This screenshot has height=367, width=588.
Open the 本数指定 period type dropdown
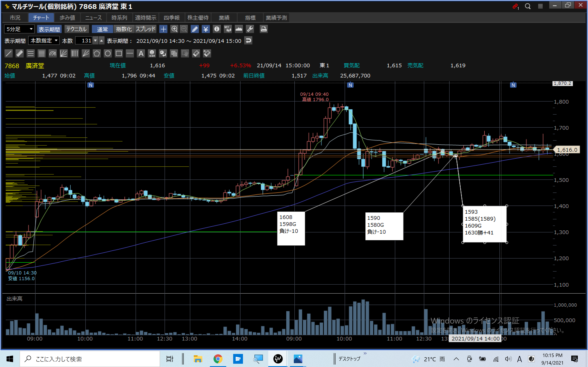tap(44, 41)
